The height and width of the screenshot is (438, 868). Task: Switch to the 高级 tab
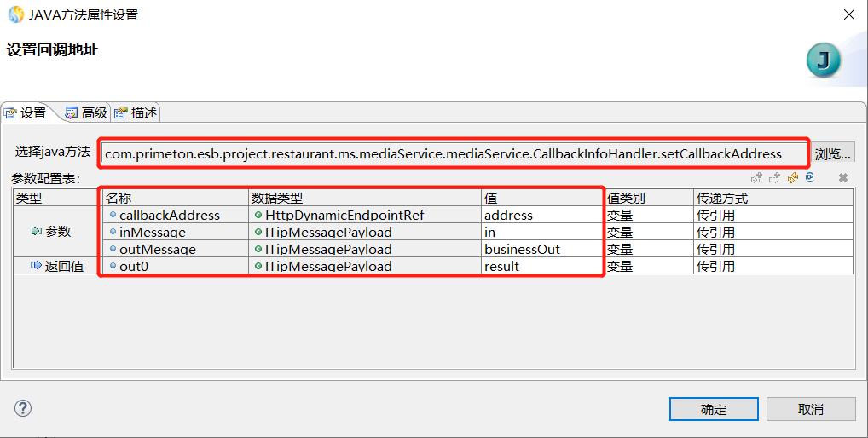pyautogui.click(x=86, y=112)
